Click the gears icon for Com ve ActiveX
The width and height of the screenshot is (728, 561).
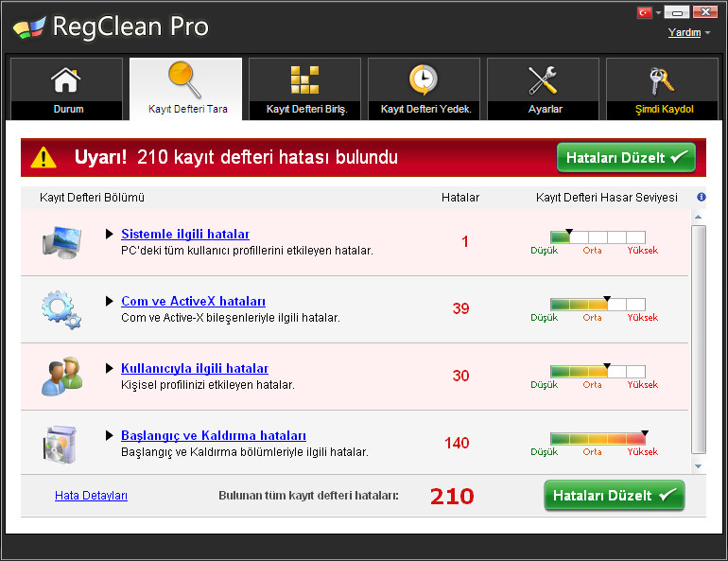(61, 308)
